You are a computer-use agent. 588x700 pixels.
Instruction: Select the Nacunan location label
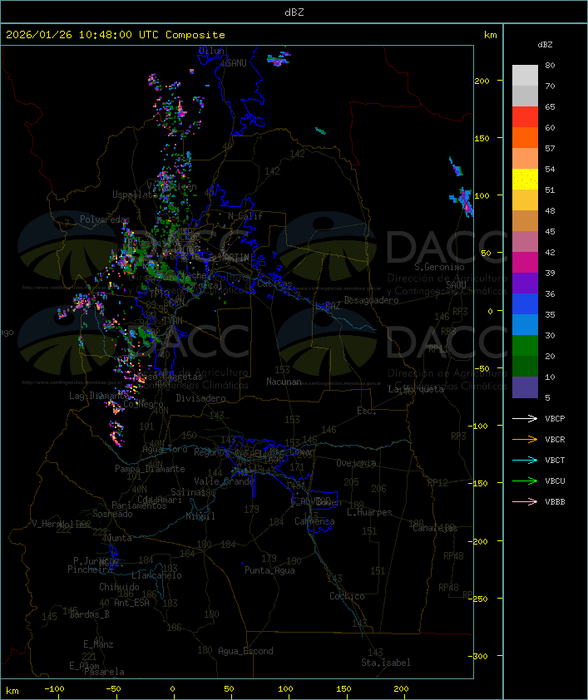click(x=284, y=382)
